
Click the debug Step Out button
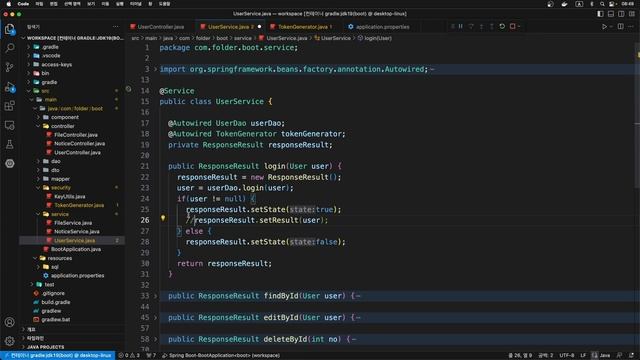pyautogui.click(x=491, y=27)
